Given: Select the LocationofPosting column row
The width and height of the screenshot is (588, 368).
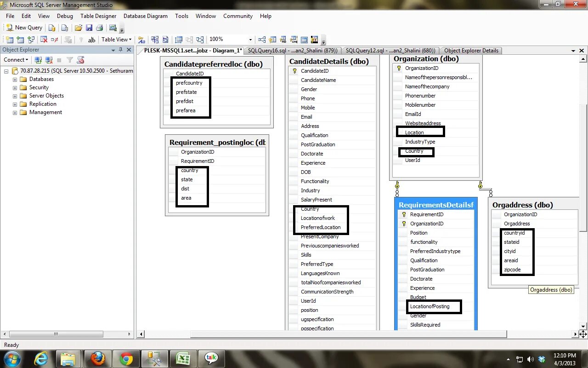Looking at the screenshot, I should [435, 306].
